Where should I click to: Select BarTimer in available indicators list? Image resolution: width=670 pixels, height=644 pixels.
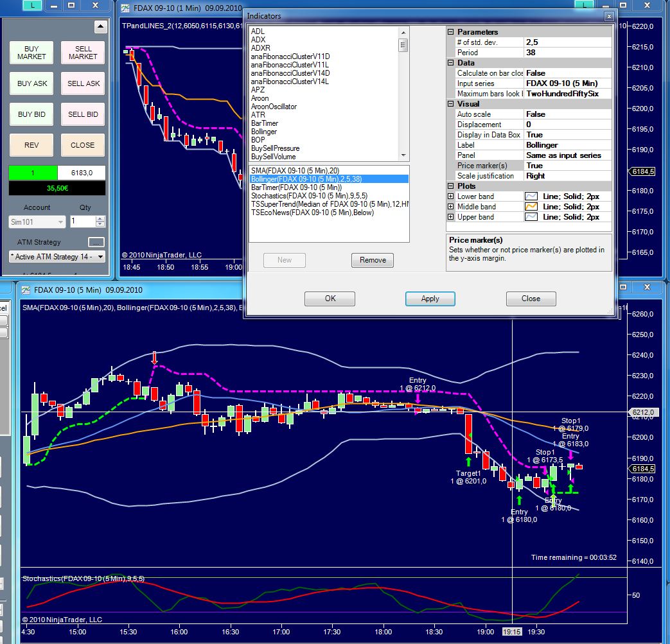[265, 123]
